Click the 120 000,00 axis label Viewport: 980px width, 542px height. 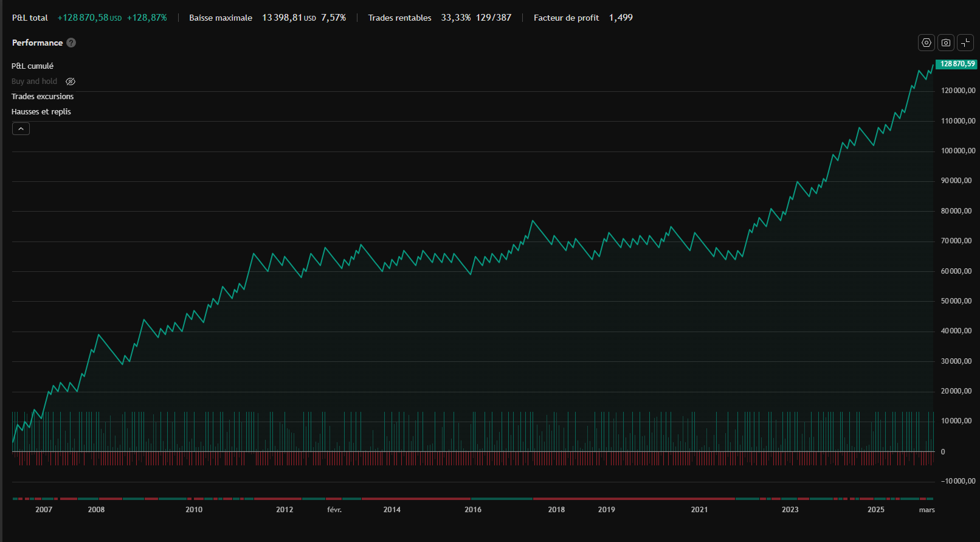(958, 91)
